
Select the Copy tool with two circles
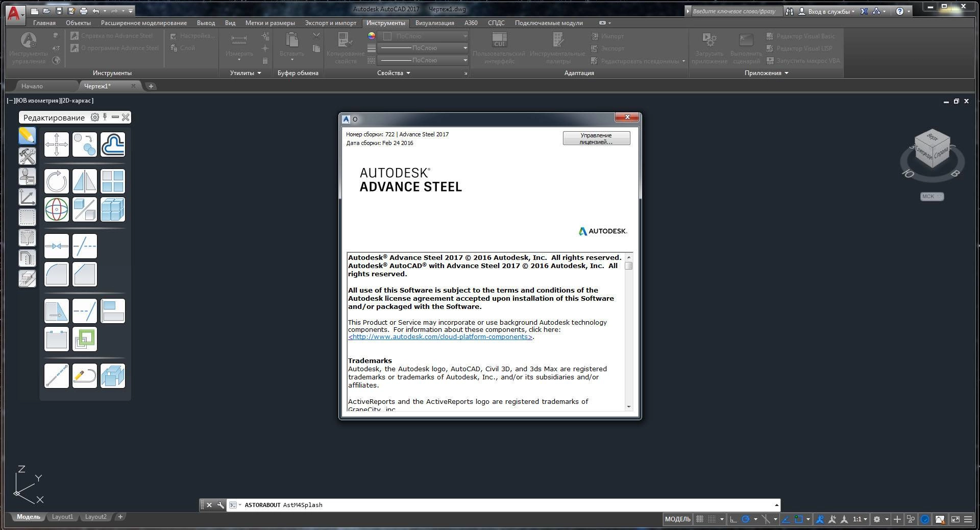point(85,144)
